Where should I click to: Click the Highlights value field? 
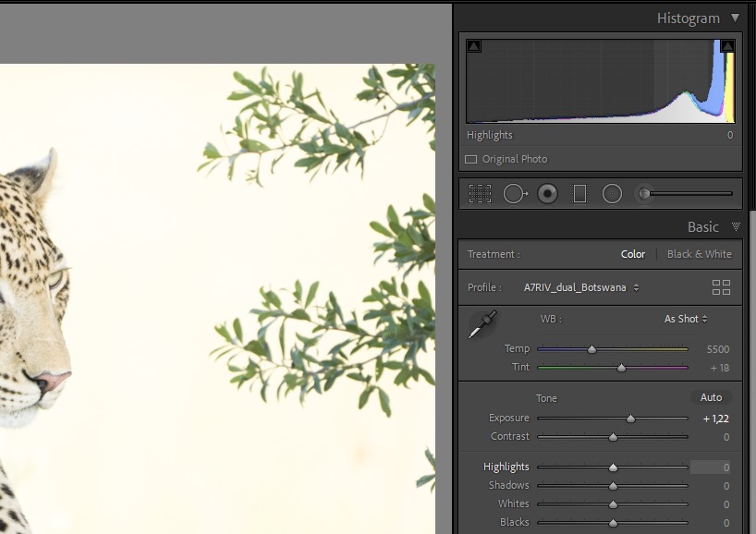click(x=710, y=467)
